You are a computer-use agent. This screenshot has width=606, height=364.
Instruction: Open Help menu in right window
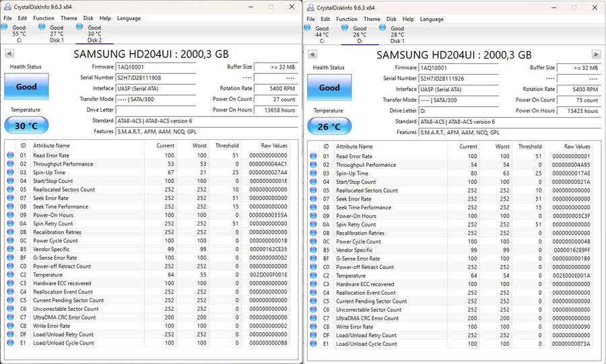tap(408, 19)
